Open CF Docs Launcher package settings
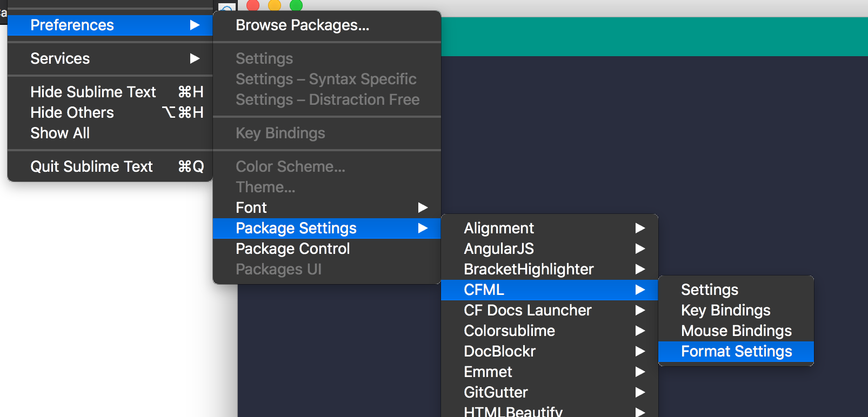 coord(550,311)
